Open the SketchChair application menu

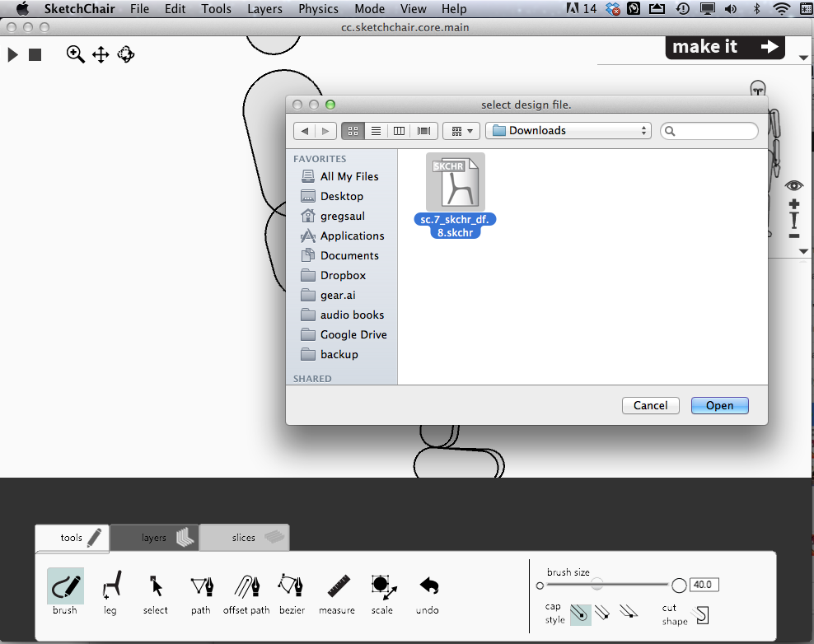[x=79, y=9]
